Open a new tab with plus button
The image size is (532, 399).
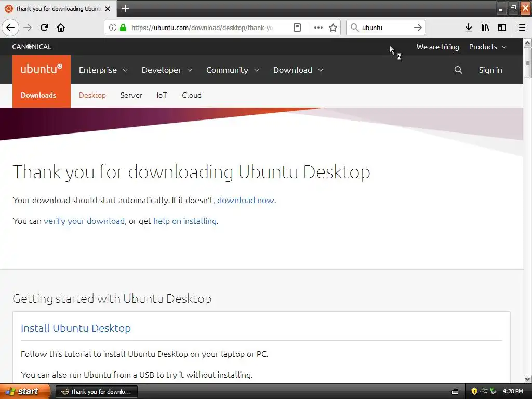[x=125, y=8]
